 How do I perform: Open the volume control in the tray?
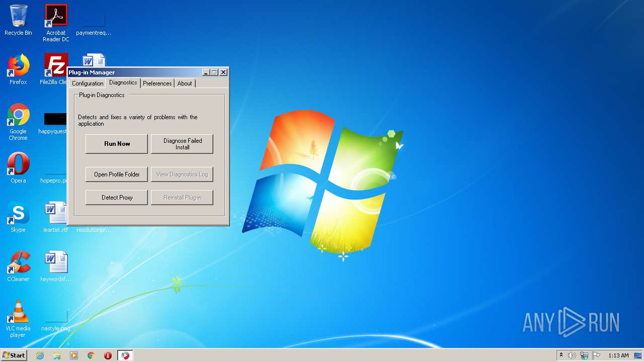tap(572, 355)
